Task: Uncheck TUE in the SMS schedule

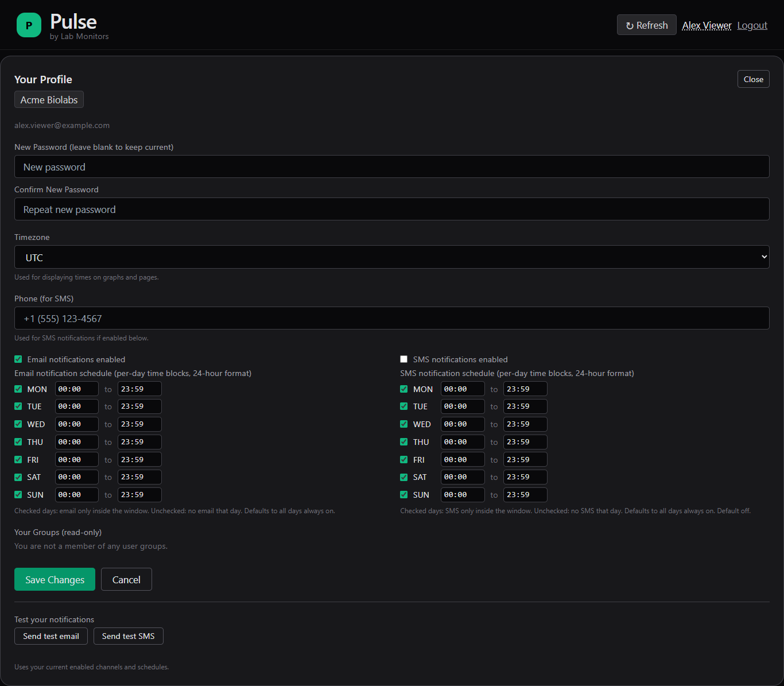Action: coord(404,406)
